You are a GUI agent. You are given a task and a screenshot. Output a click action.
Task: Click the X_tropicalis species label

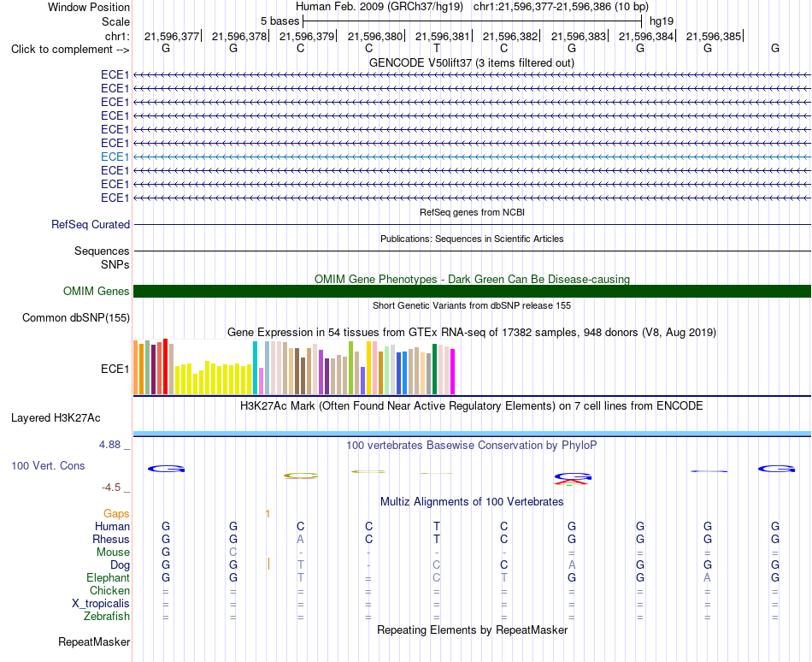[101, 604]
